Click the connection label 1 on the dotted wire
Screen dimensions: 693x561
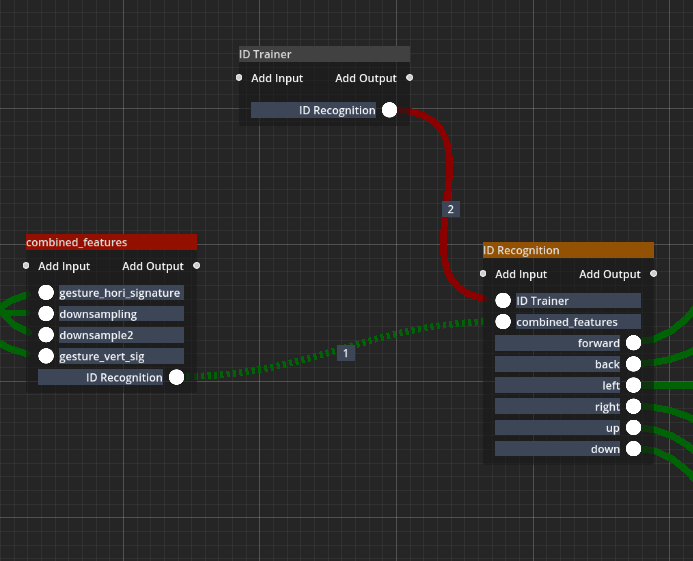[346, 353]
